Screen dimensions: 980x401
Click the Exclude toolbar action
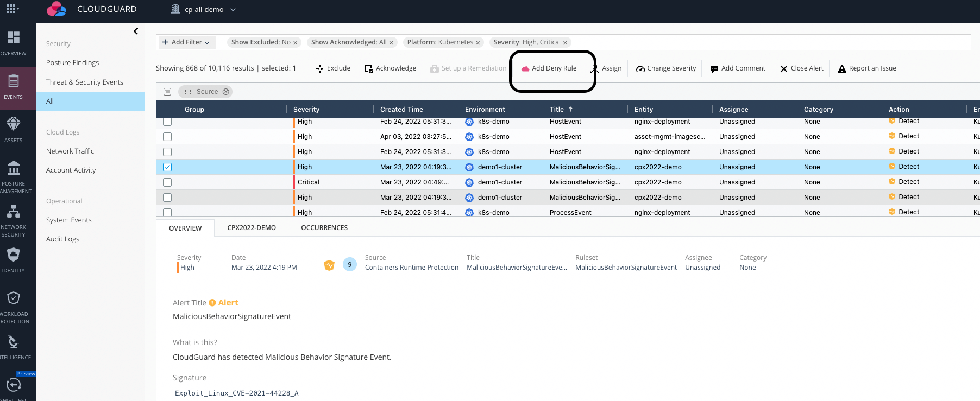click(333, 68)
